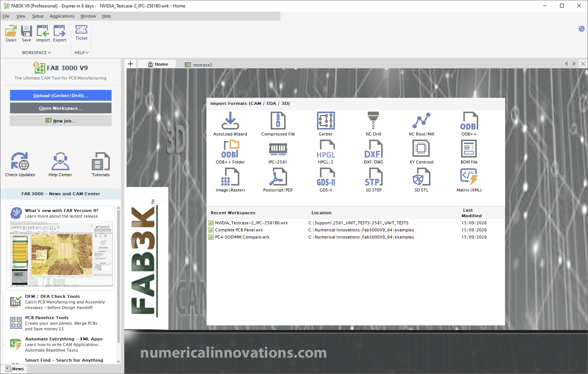Open the News tab at the bottom
The image size is (588, 374).
pyautogui.click(x=15, y=369)
